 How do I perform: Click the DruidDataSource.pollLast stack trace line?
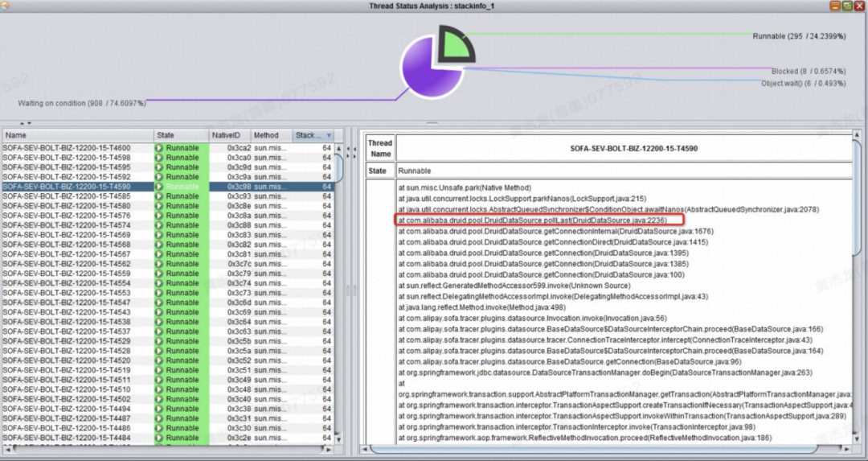(x=533, y=220)
